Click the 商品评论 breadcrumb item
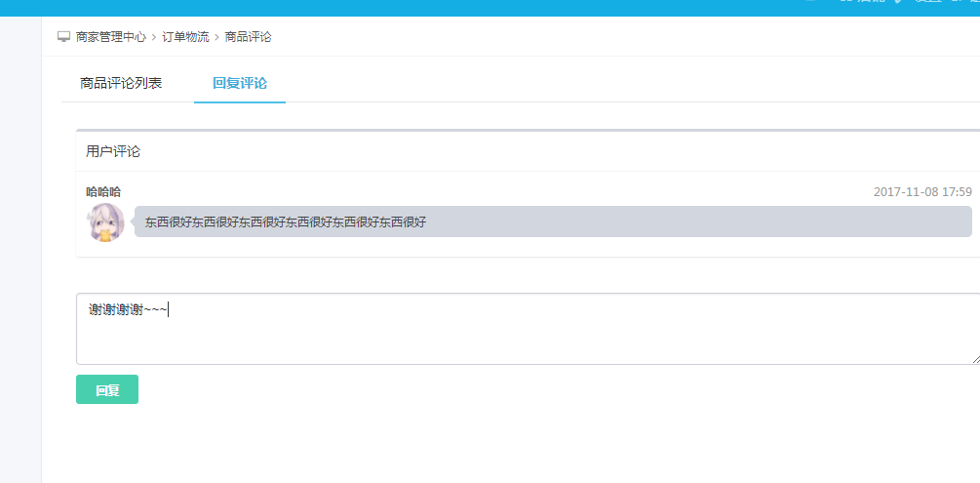The height and width of the screenshot is (483, 980). coord(248,37)
